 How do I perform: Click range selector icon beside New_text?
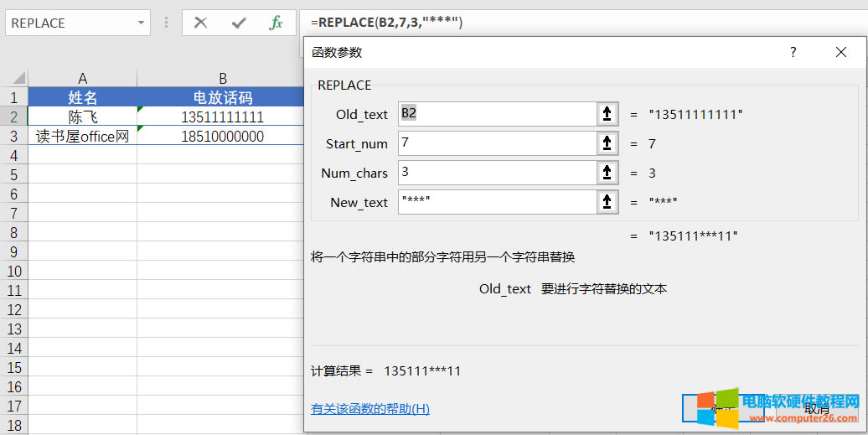(x=607, y=202)
